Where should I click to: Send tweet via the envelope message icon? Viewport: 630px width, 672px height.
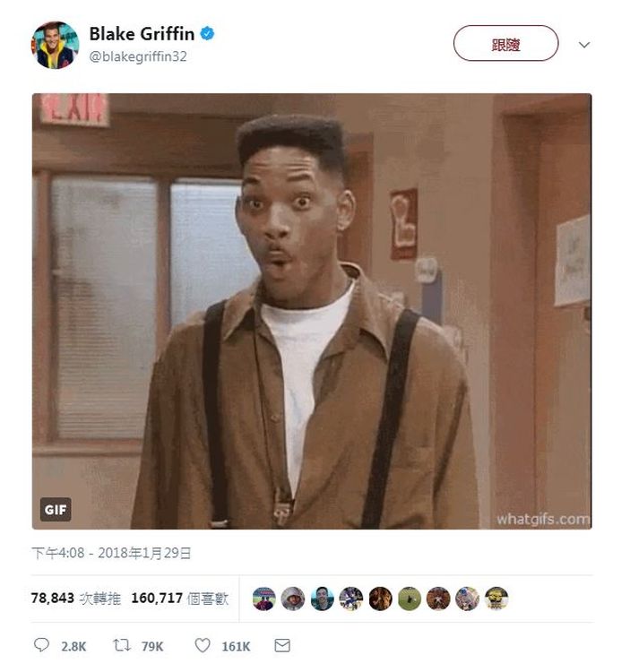pyautogui.click(x=282, y=645)
